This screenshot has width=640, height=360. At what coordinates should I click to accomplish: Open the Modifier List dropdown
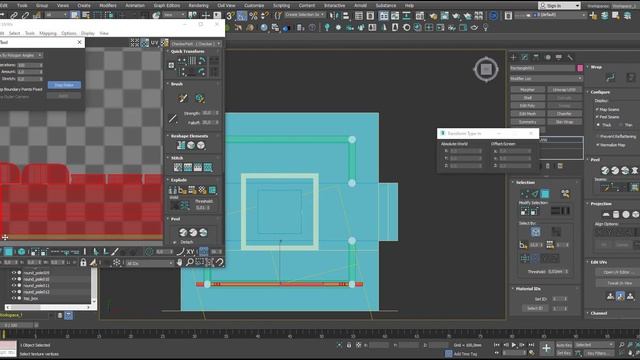click(546, 78)
